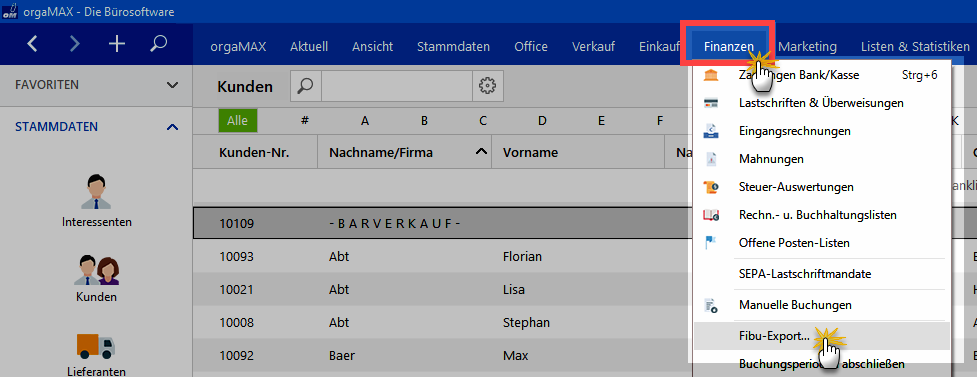
Task: Filter customers with the Alle button
Action: click(237, 121)
